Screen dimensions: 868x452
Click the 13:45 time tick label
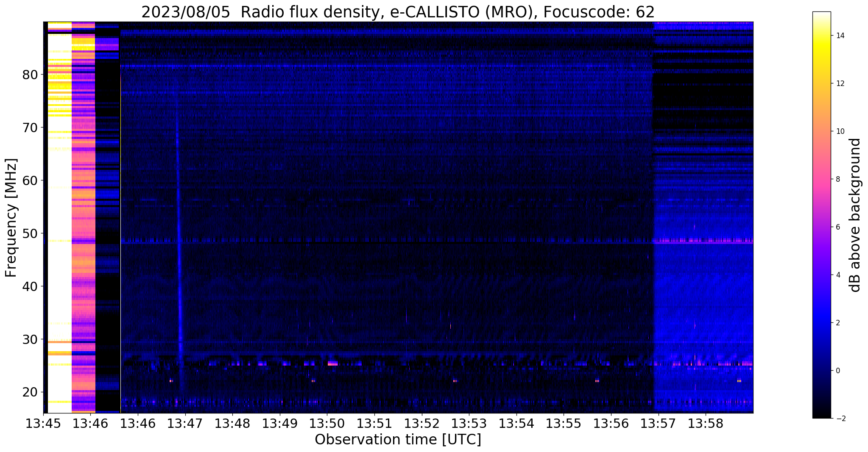click(43, 423)
